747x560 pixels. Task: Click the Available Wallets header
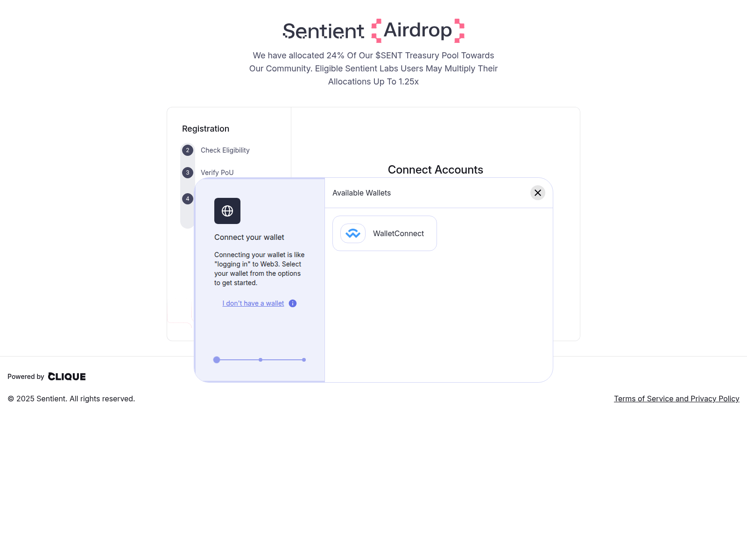(361, 192)
